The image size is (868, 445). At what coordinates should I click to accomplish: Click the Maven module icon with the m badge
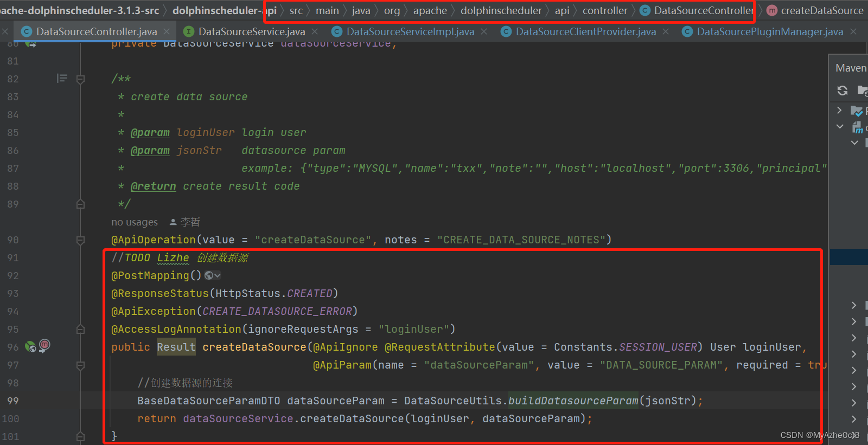[x=857, y=127]
